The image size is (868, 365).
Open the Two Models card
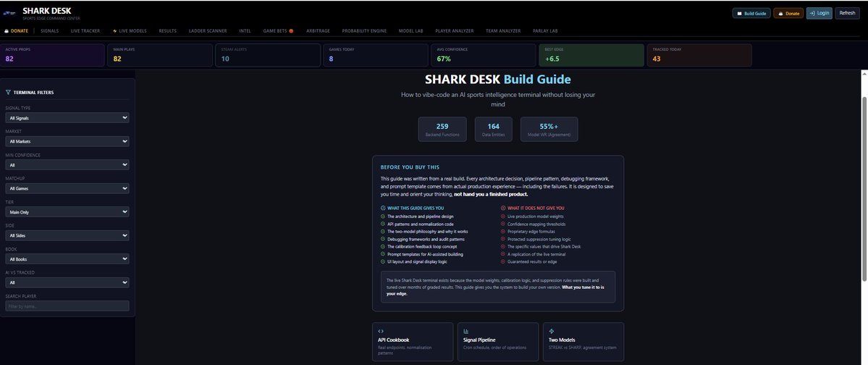(x=583, y=342)
